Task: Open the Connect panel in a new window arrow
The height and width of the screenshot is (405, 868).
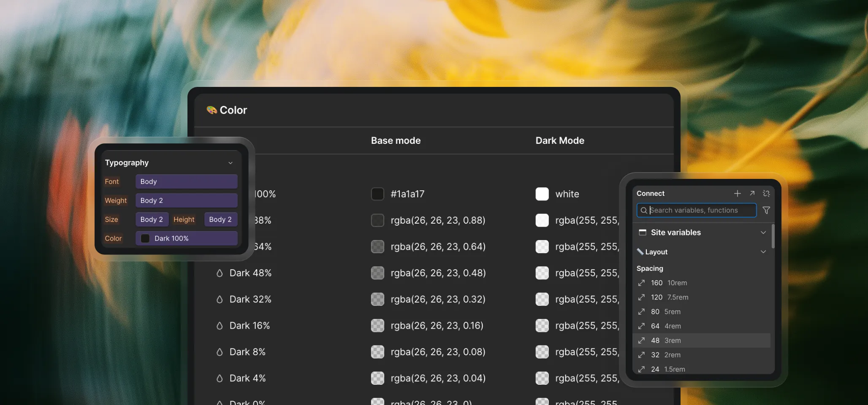Action: (x=752, y=193)
